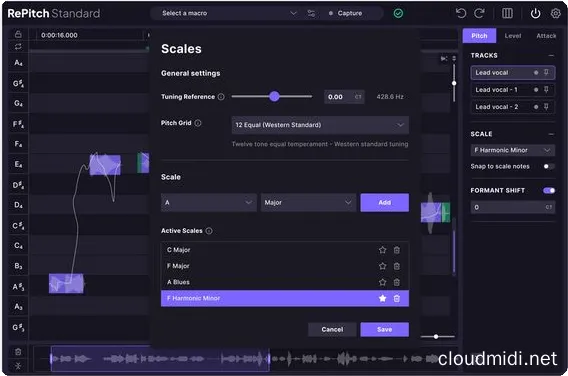Select the A Blues scale row
This screenshot has height=376, width=568.
point(285,282)
